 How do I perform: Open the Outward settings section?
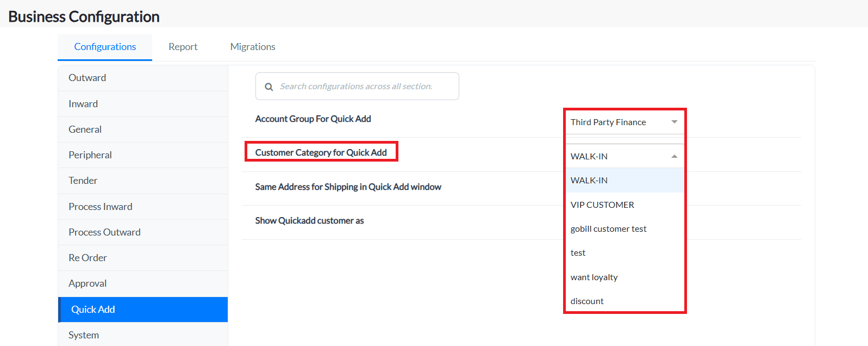(x=88, y=78)
